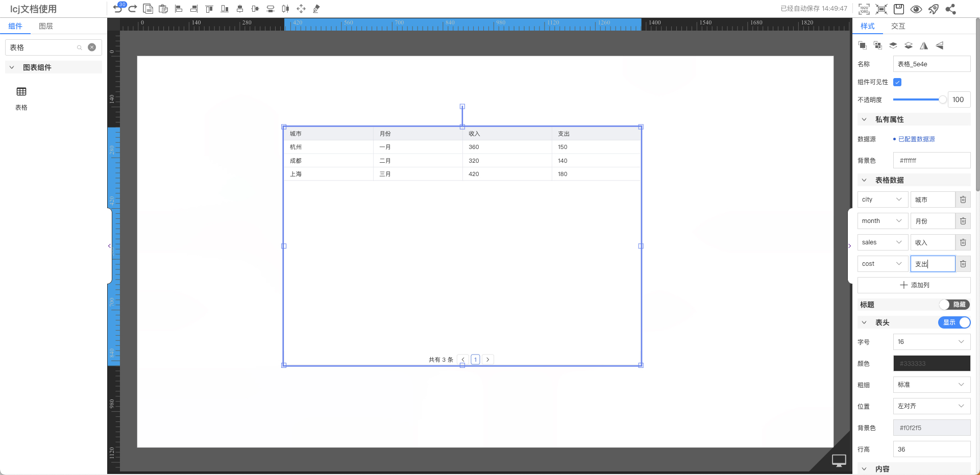Open the month field dropdown
The height and width of the screenshot is (475, 980).
point(883,221)
